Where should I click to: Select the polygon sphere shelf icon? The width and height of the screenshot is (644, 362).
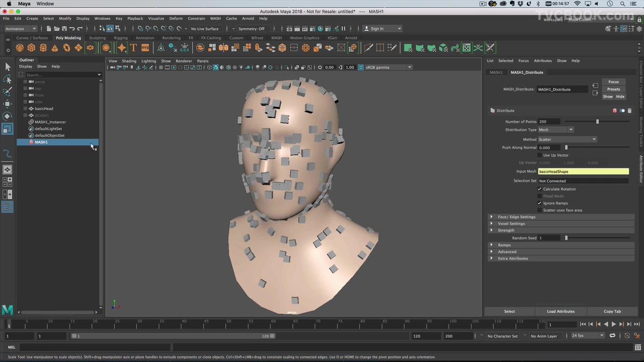(x=20, y=48)
